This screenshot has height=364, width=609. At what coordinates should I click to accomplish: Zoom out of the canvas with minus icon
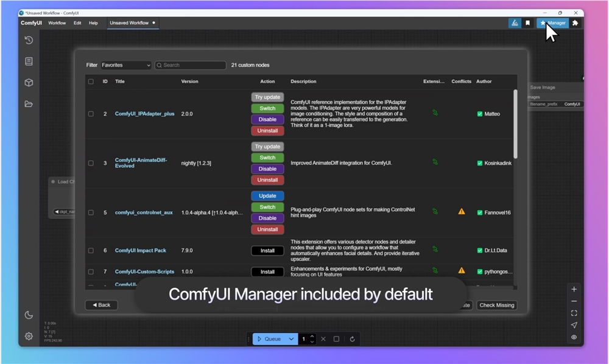pyautogui.click(x=574, y=301)
